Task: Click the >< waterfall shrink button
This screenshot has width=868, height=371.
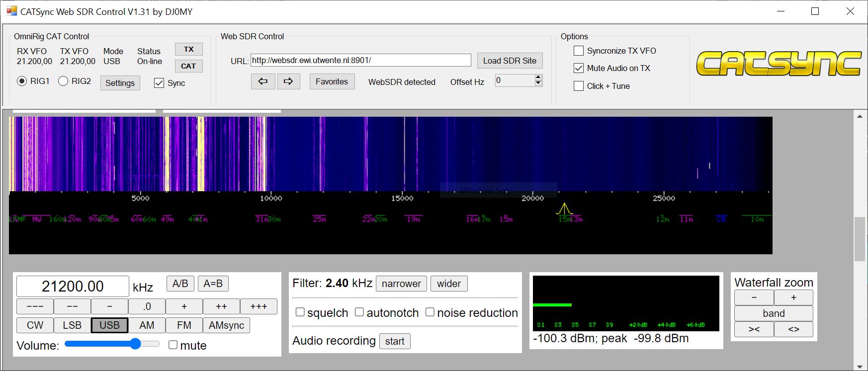Action: point(754,329)
